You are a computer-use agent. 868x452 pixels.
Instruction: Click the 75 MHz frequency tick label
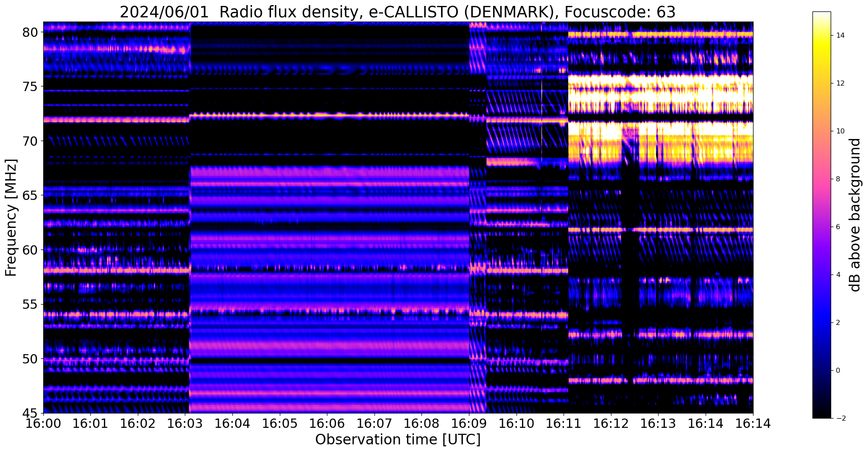(30, 87)
